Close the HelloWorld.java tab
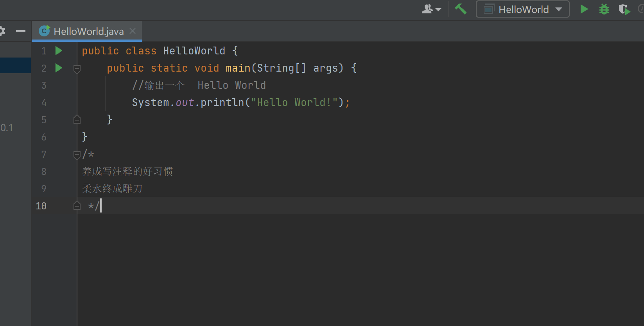644x326 pixels. pos(133,31)
